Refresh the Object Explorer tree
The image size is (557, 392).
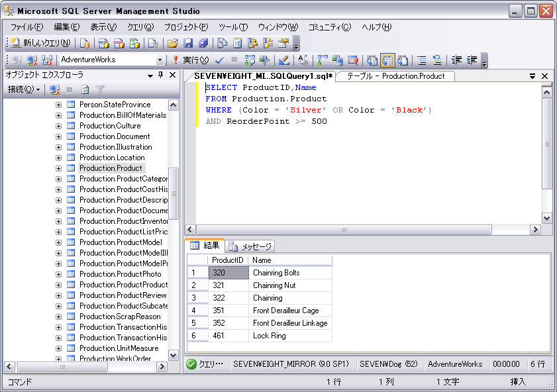[85, 89]
